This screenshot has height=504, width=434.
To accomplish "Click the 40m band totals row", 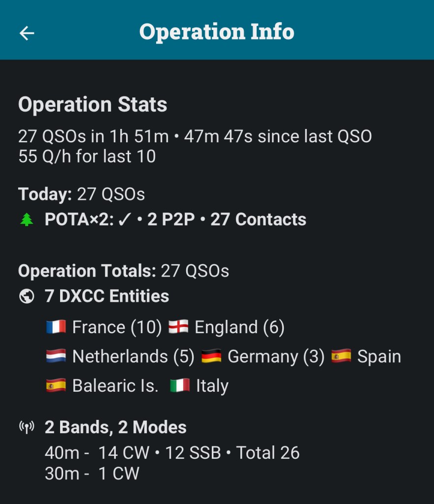I will pyautogui.click(x=172, y=453).
